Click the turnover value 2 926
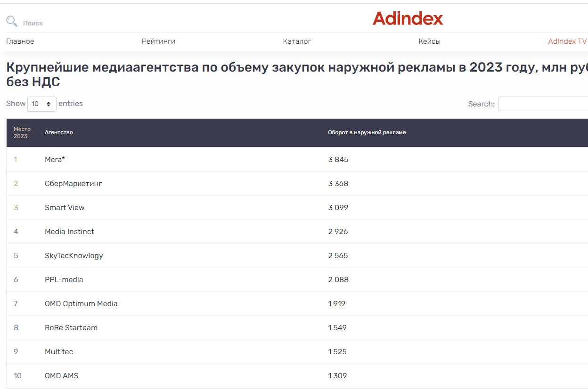The height and width of the screenshot is (390, 588). (338, 232)
